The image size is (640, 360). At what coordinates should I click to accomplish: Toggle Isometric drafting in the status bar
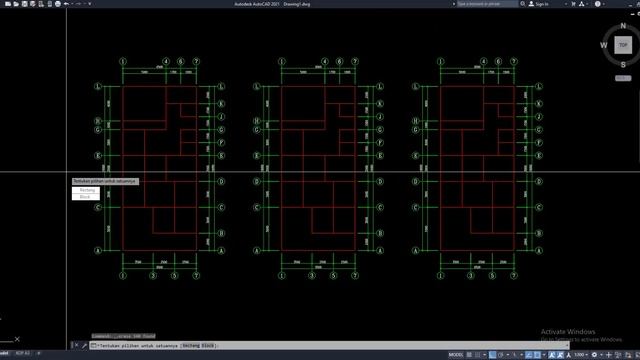coord(515,355)
